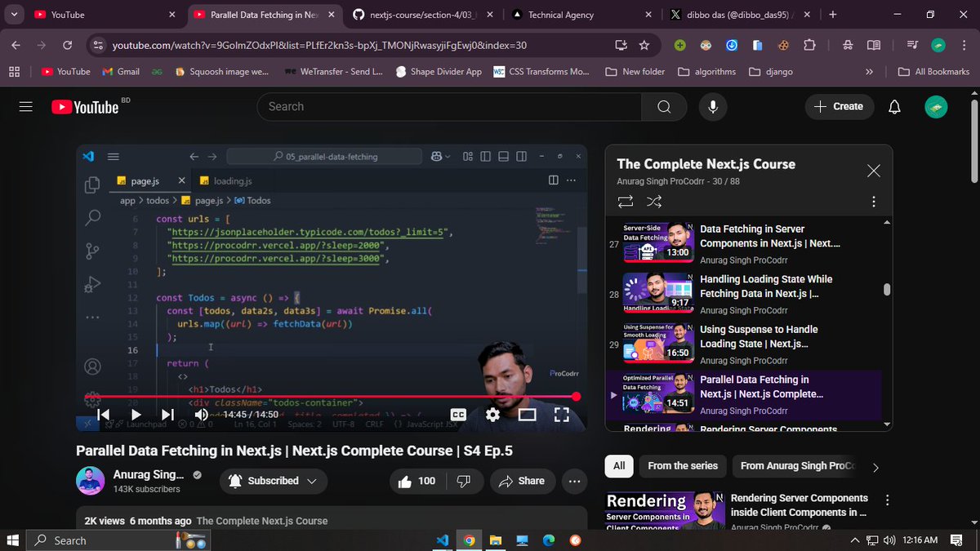Focus the YouTube search field
Image resolution: width=980 pixels, height=551 pixels.
coord(449,107)
